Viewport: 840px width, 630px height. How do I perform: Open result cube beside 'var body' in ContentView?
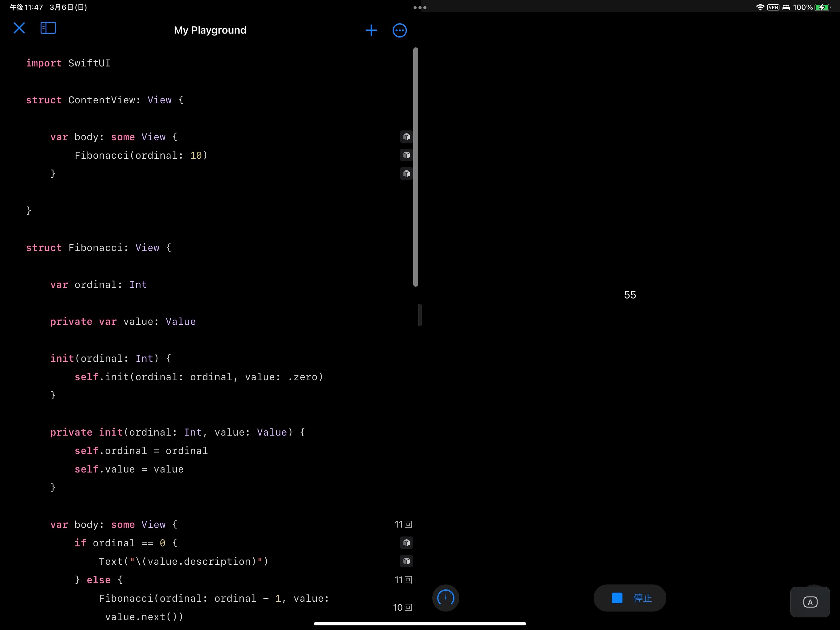coord(406,137)
